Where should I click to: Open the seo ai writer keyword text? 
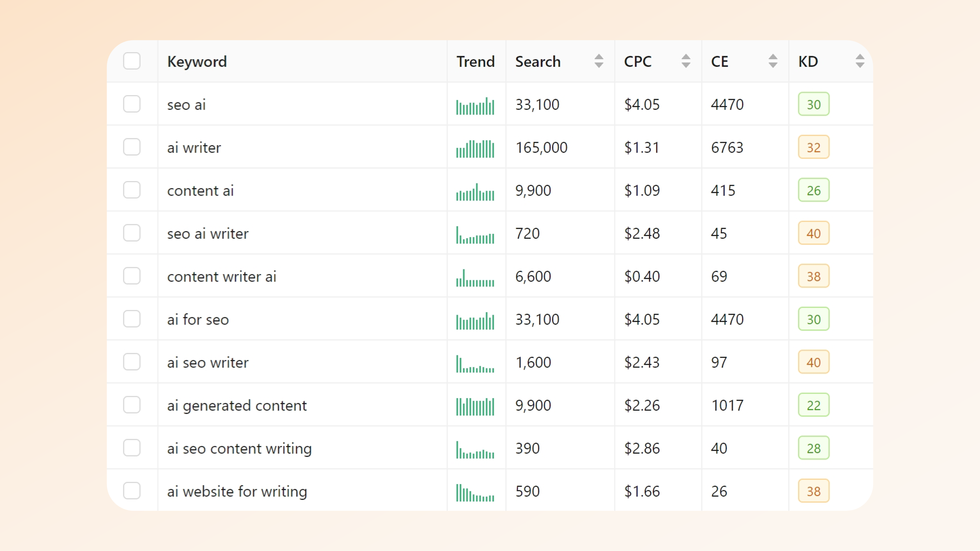208,234
